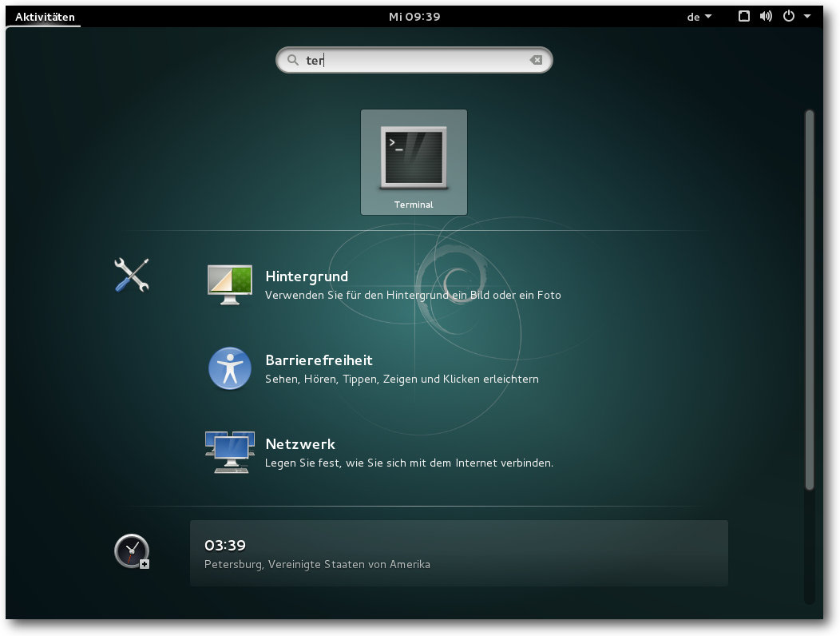This screenshot has height=636, width=840.
Task: Click the search results vertical scrollbar
Action: pos(810,300)
